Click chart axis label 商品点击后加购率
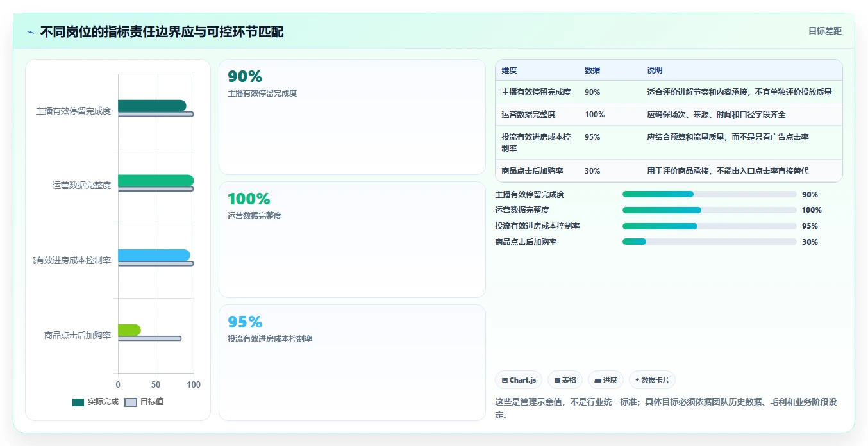This screenshot has height=446, width=868. pos(78,335)
